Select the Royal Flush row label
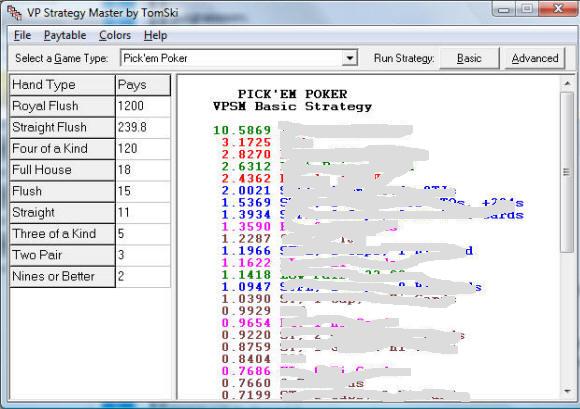This screenshot has width=580, height=409. tap(62, 106)
